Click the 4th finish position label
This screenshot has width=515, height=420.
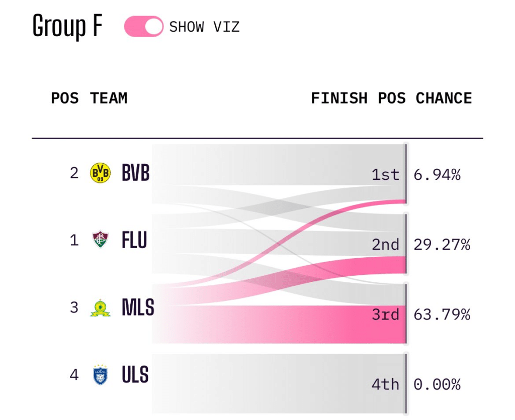pos(385,384)
